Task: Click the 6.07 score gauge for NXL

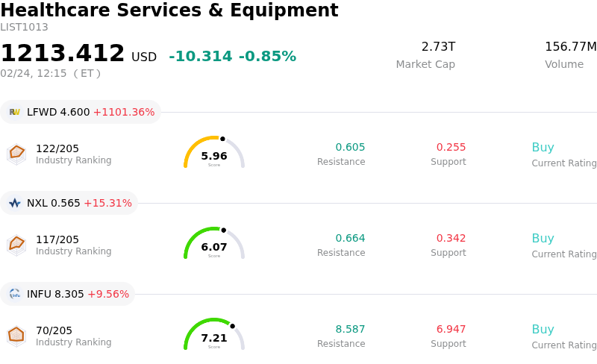Action: (214, 244)
